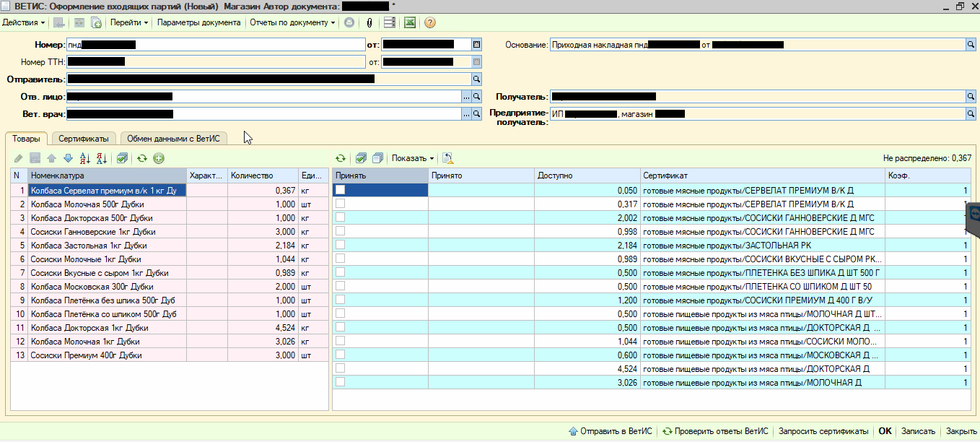This screenshot has width=980, height=442.
Task: Click the Сертификат column header
Action: click(x=763, y=175)
